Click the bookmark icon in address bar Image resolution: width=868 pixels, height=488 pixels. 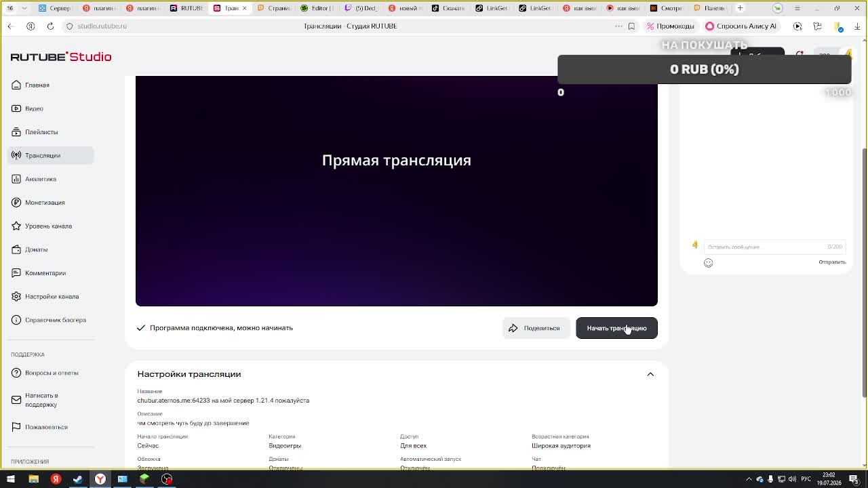(x=631, y=26)
